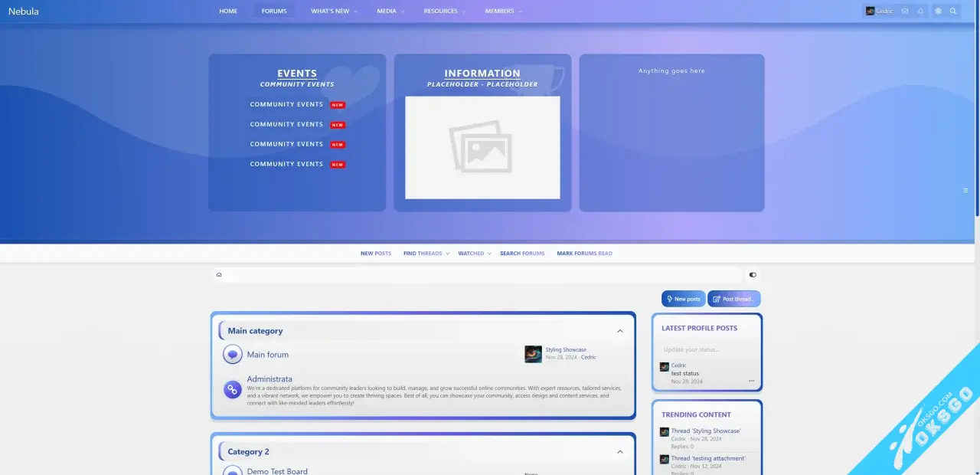Expand the Find Threads submenu
This screenshot has height=475, width=980.
[448, 254]
